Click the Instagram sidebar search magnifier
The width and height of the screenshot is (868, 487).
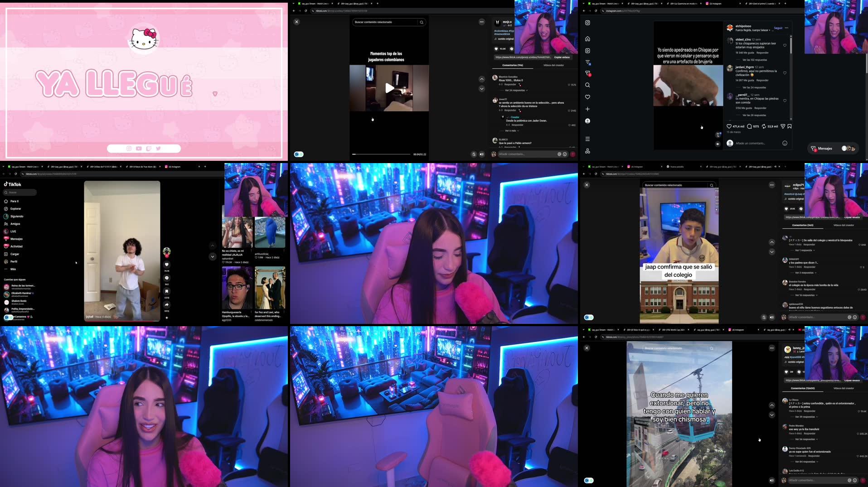(x=587, y=85)
